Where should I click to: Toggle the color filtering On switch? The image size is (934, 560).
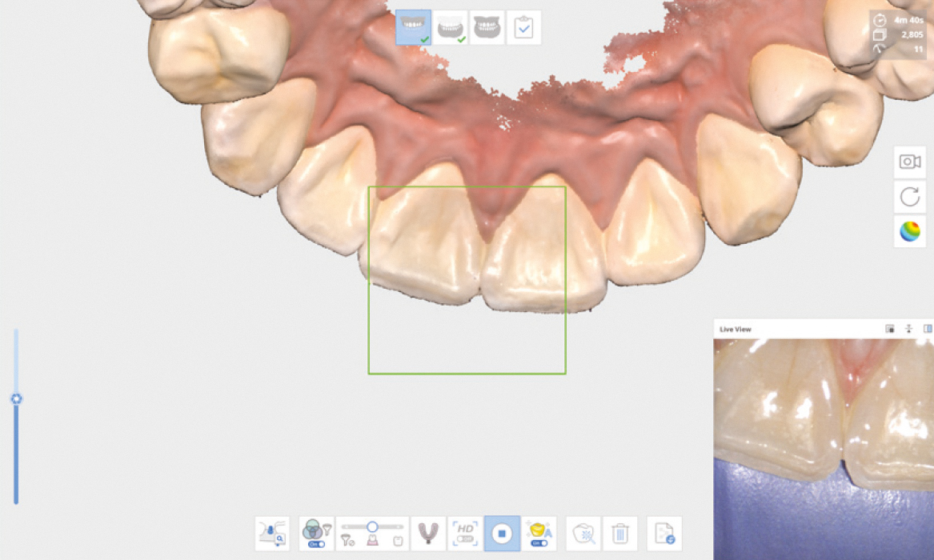(316, 544)
